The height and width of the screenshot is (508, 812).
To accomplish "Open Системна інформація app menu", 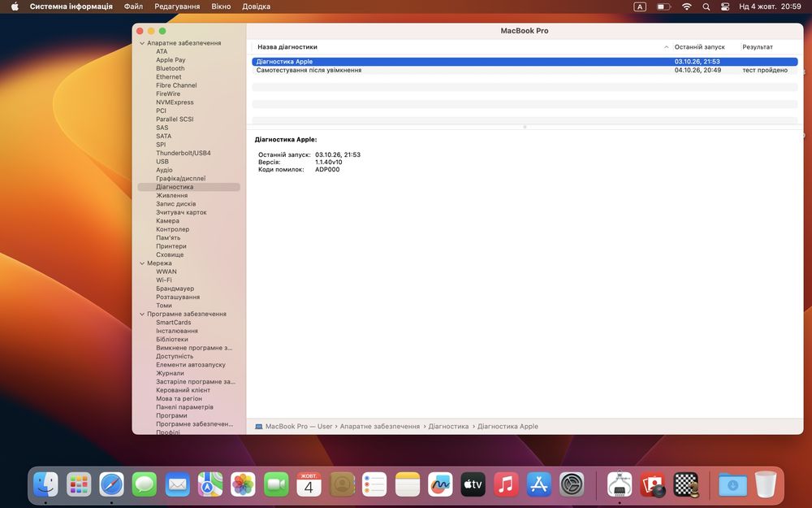I will click(71, 7).
